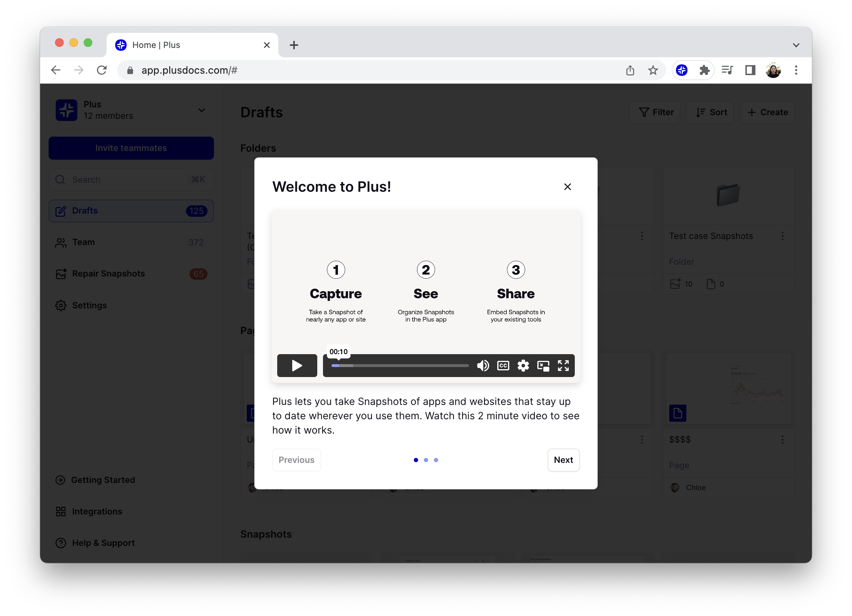
Task: Open Integrations page
Action: (x=89, y=511)
